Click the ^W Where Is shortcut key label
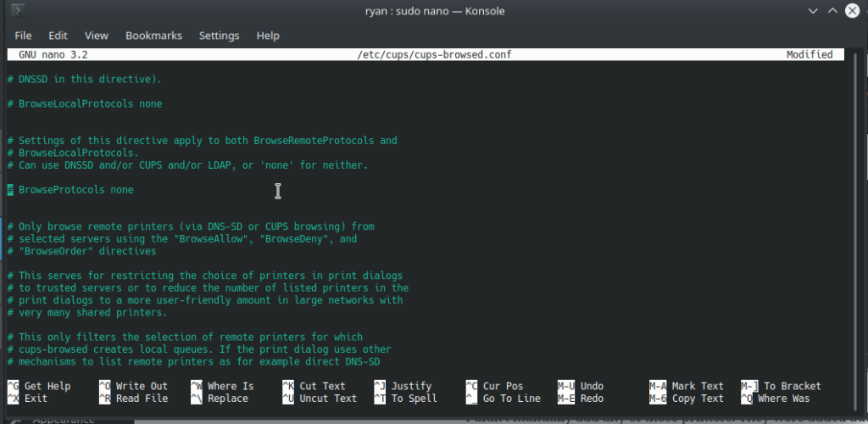Image resolution: width=868 pixels, height=424 pixels. (223, 387)
